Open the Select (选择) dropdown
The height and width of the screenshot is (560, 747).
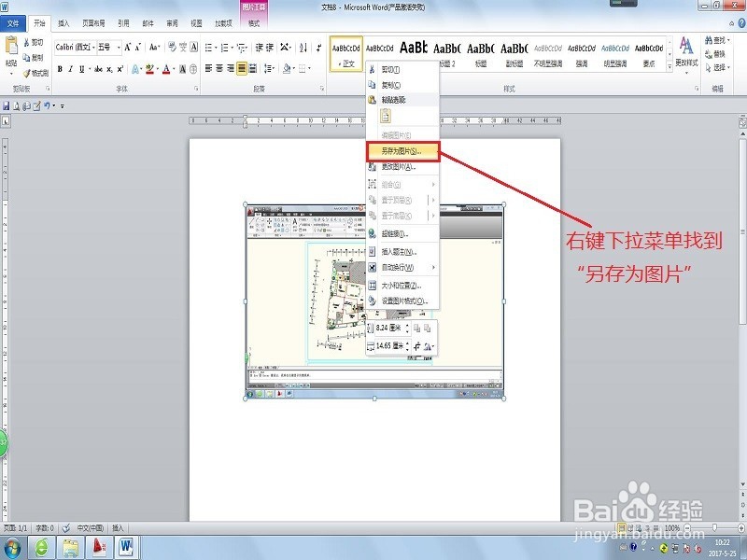pyautogui.click(x=717, y=68)
